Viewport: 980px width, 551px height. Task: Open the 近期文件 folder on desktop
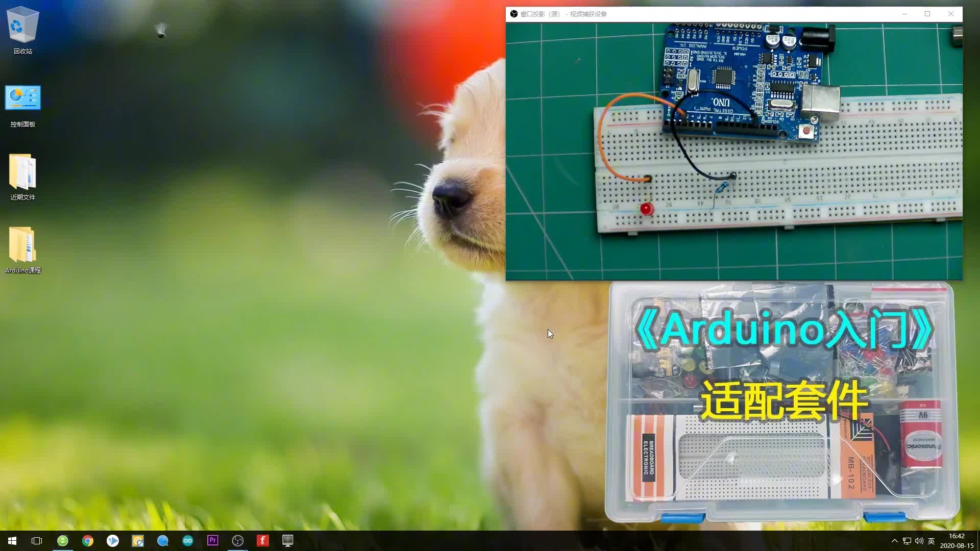tap(22, 177)
